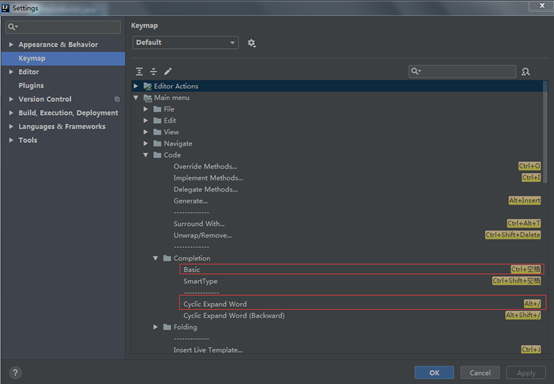
Task: Expand the Version Control section
Action: point(11,99)
